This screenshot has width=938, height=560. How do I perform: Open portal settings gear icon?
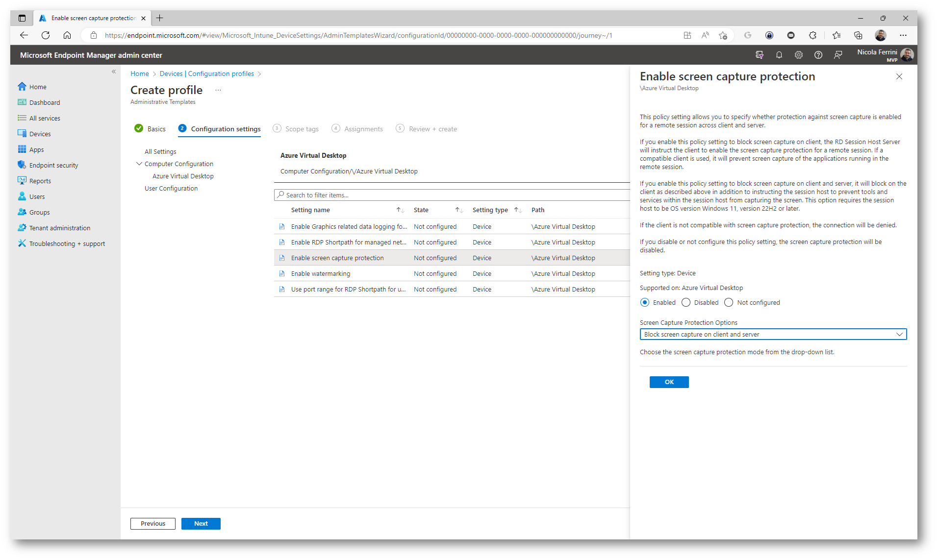coord(799,55)
